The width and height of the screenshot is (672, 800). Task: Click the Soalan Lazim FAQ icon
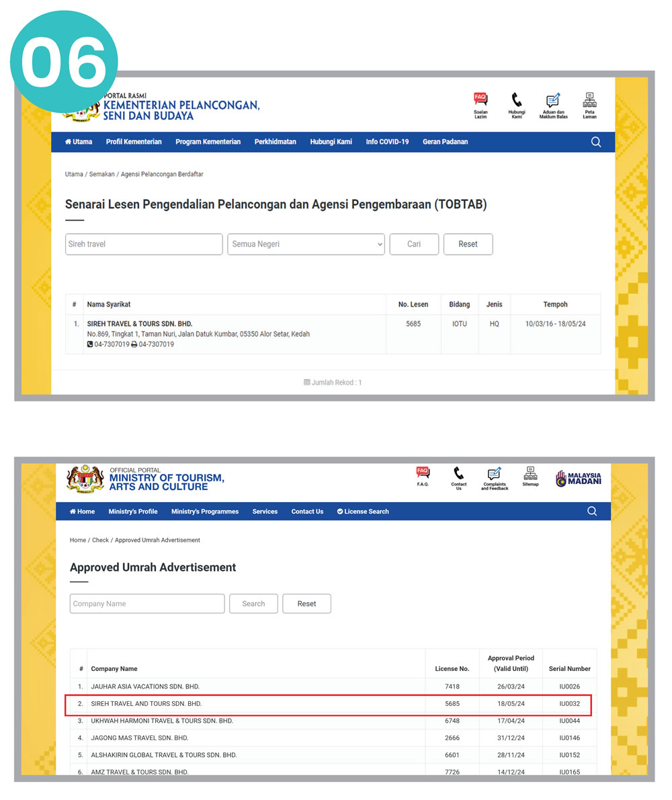(480, 101)
